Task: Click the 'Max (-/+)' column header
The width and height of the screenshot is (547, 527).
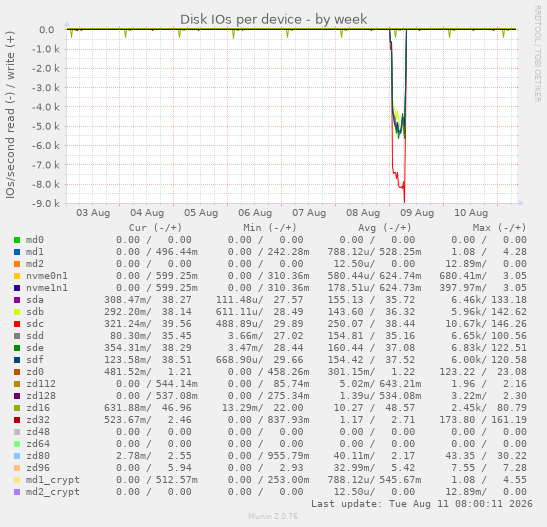Action: [x=499, y=228]
